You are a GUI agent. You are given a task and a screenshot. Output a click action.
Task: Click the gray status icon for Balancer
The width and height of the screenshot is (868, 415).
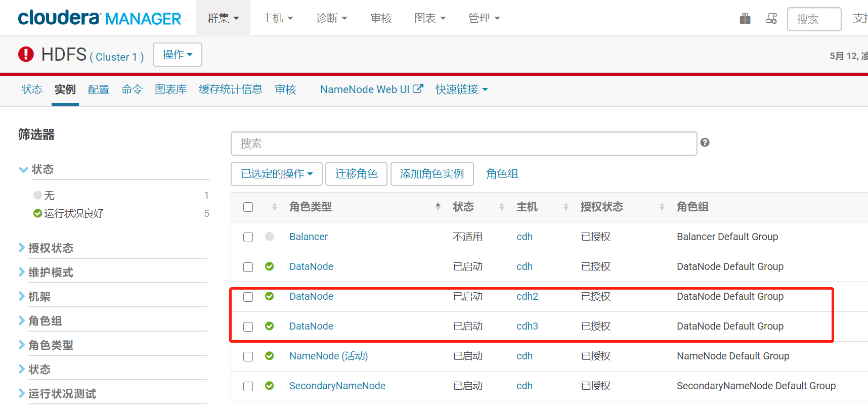[x=270, y=237]
